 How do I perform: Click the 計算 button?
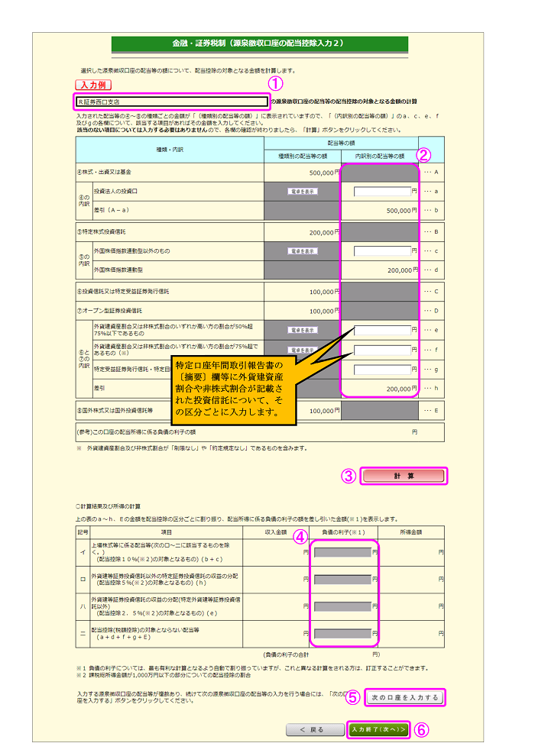coord(404,476)
